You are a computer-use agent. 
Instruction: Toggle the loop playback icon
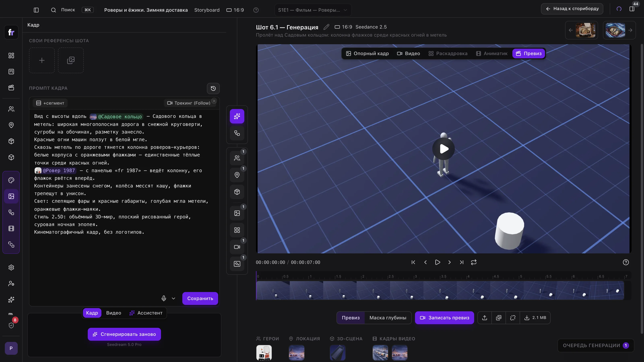[x=474, y=262]
